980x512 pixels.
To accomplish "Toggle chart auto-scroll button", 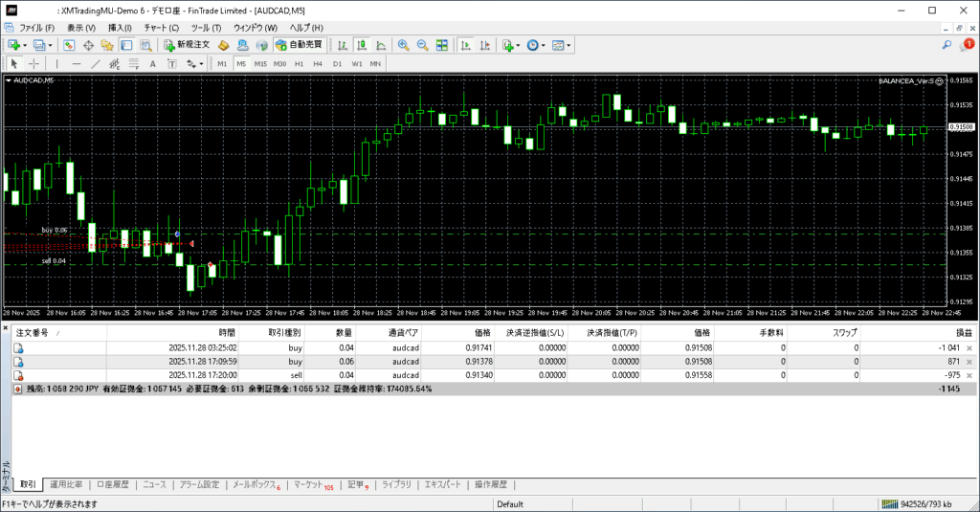I will pyautogui.click(x=464, y=45).
